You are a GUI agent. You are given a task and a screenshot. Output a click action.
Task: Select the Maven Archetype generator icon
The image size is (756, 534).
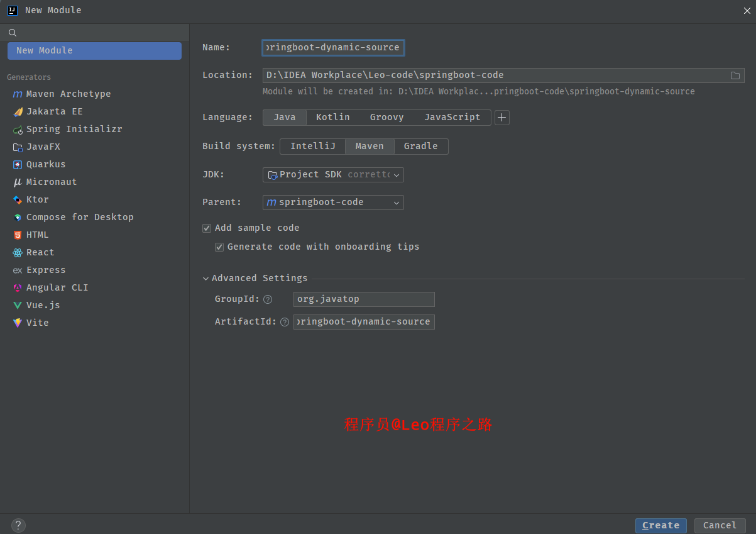[18, 94]
